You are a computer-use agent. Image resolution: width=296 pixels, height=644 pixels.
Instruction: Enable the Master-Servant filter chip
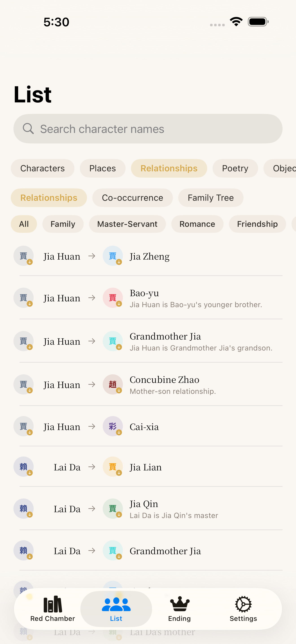click(x=127, y=224)
